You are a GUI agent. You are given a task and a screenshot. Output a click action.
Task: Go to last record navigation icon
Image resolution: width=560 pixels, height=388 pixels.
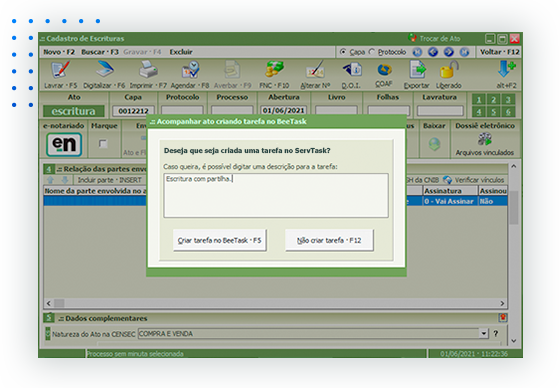tap(464, 52)
